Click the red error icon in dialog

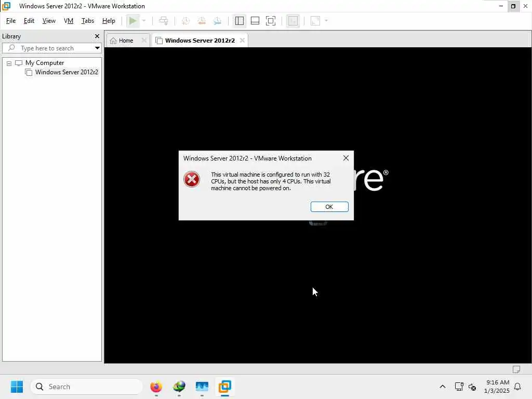[192, 179]
